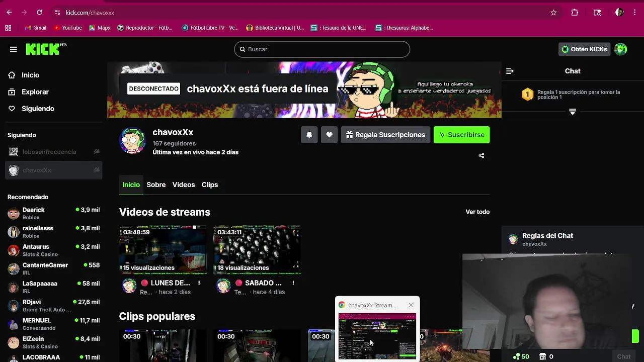The image size is (644, 362).
Task: Open the Gmail bookmark
Action: coord(35,28)
